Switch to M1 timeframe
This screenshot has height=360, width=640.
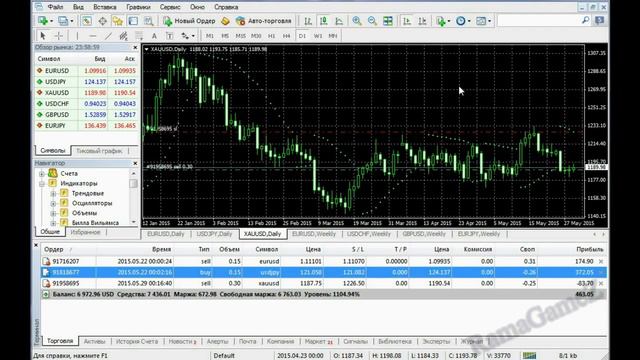tap(210, 36)
